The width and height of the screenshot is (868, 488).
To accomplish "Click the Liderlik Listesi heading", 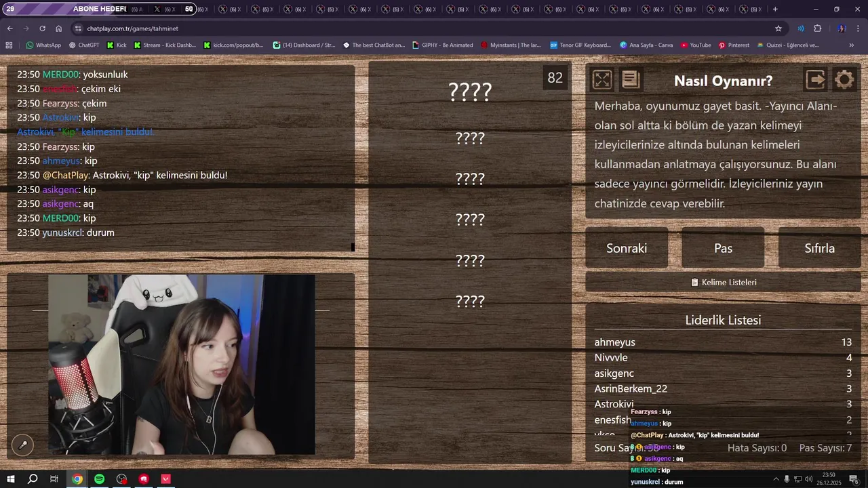I will 723,320.
